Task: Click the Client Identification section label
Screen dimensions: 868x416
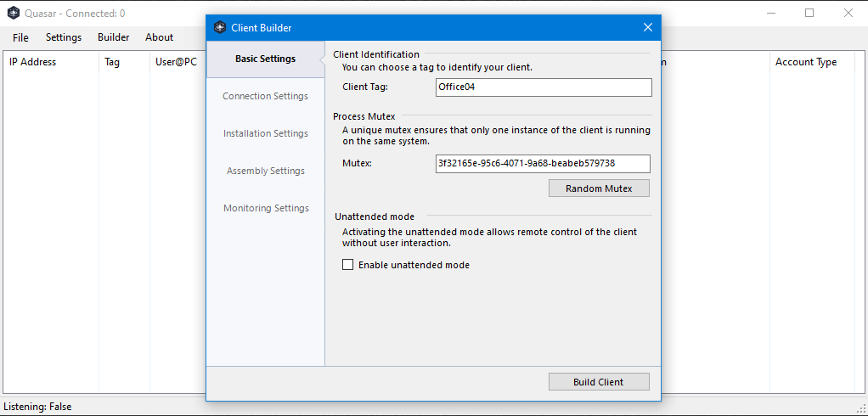Action: [x=376, y=54]
